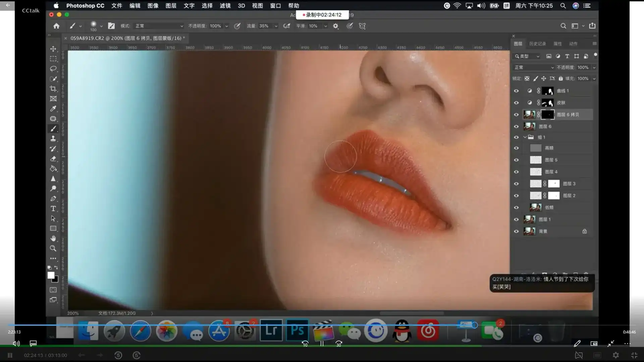Click the foreground color swatch
644x362 pixels.
[x=51, y=275]
